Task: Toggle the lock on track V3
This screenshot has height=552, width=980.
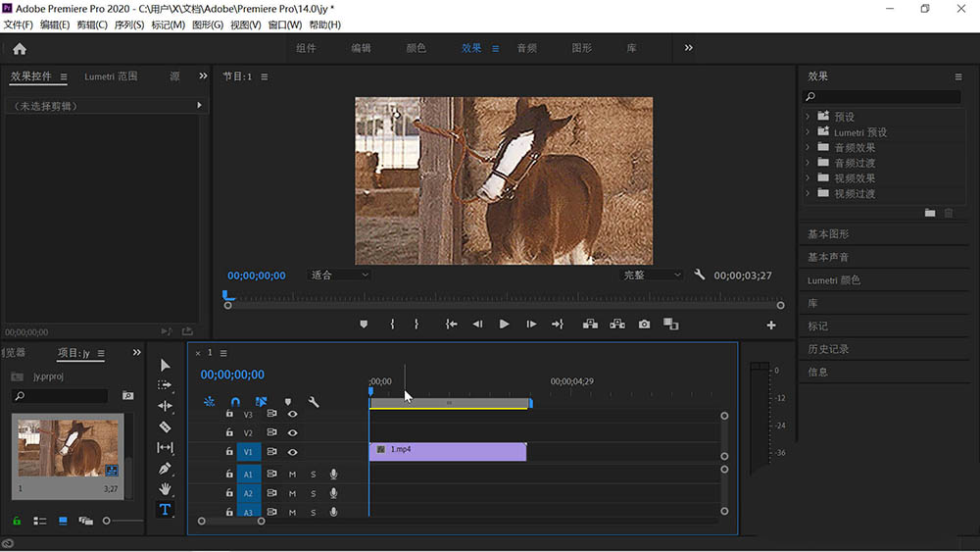Action: [x=229, y=414]
